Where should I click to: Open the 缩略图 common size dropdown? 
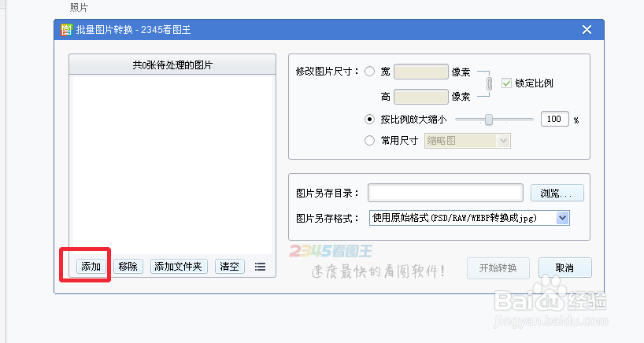(468, 141)
